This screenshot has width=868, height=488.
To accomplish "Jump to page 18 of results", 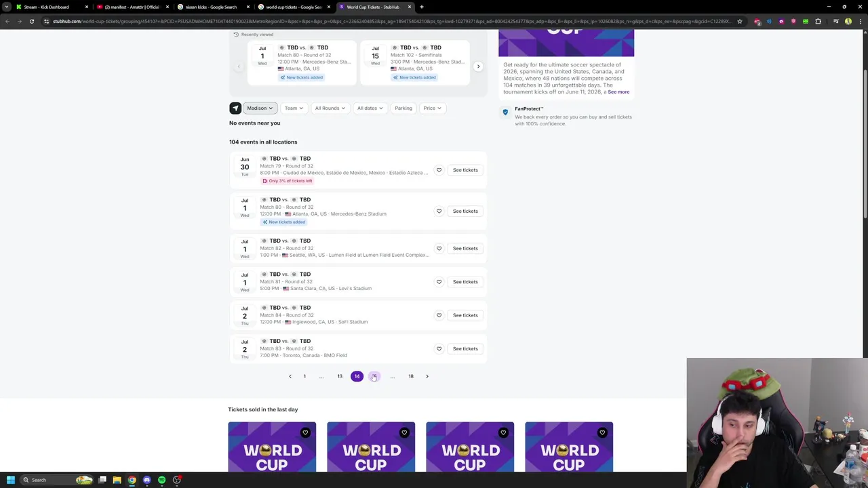I will point(410,376).
